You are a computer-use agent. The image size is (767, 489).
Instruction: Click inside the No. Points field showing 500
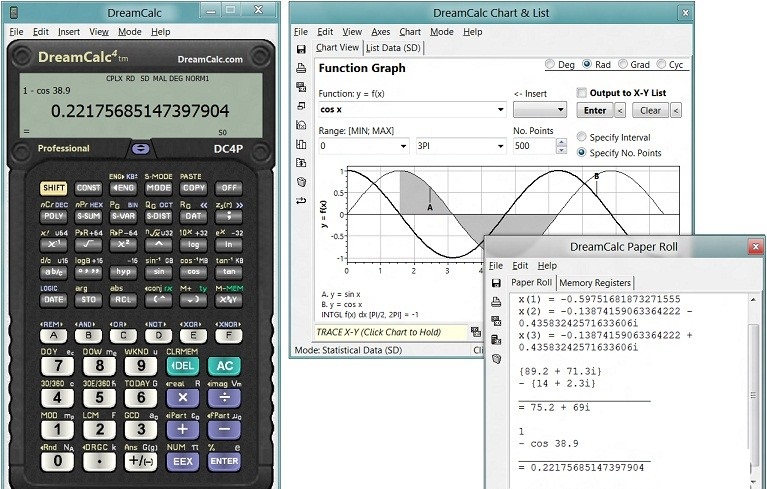[x=534, y=146]
